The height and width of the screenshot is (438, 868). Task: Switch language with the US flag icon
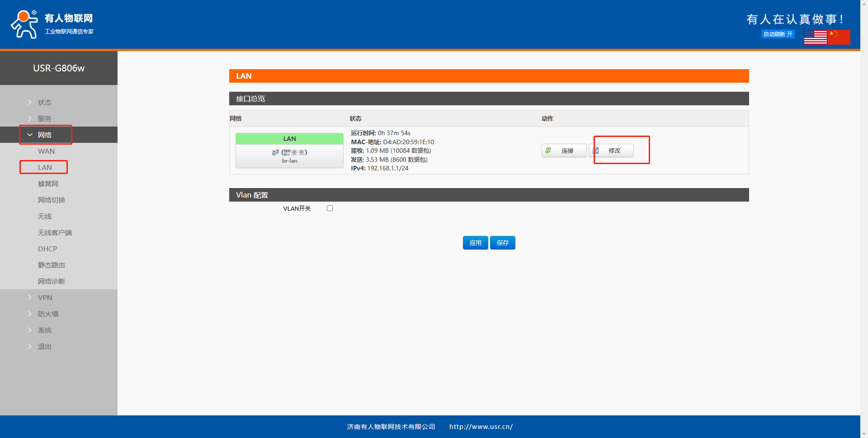click(x=816, y=37)
